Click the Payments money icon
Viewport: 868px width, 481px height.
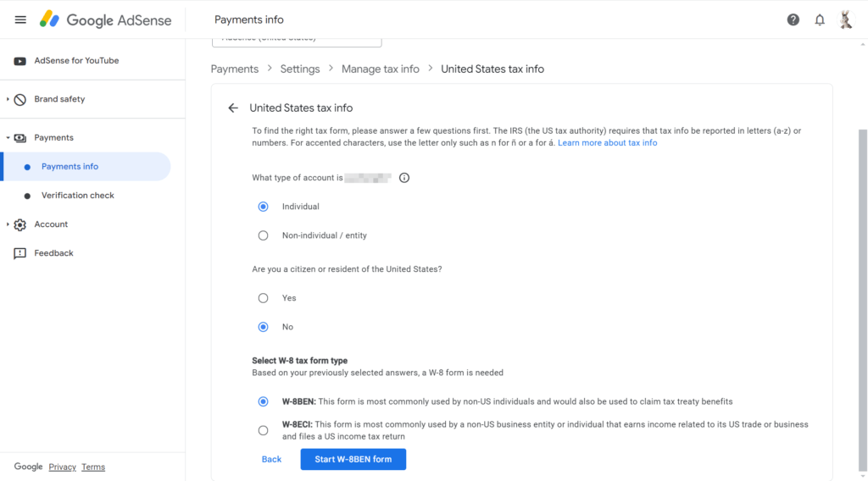click(x=20, y=138)
